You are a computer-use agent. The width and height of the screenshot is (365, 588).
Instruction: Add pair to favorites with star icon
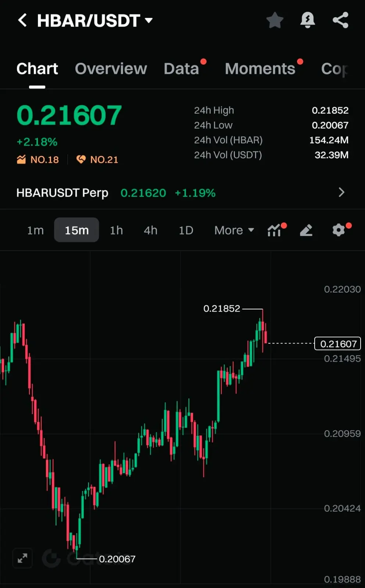point(275,20)
